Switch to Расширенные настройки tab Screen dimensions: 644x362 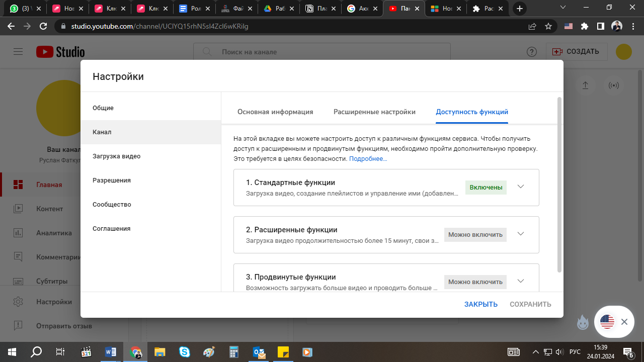[x=374, y=112]
